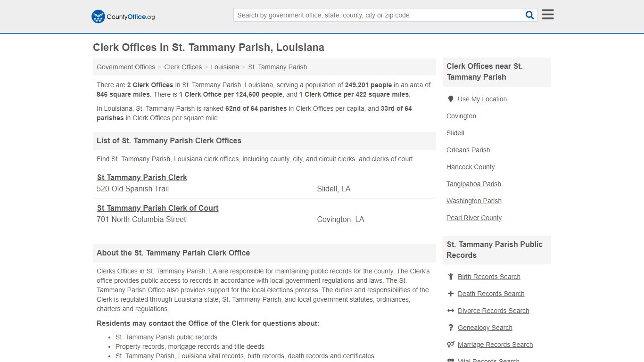Click the 'St. Tammany Parish public records' bullet
Viewport: 644px width, 362px height.
166,337
